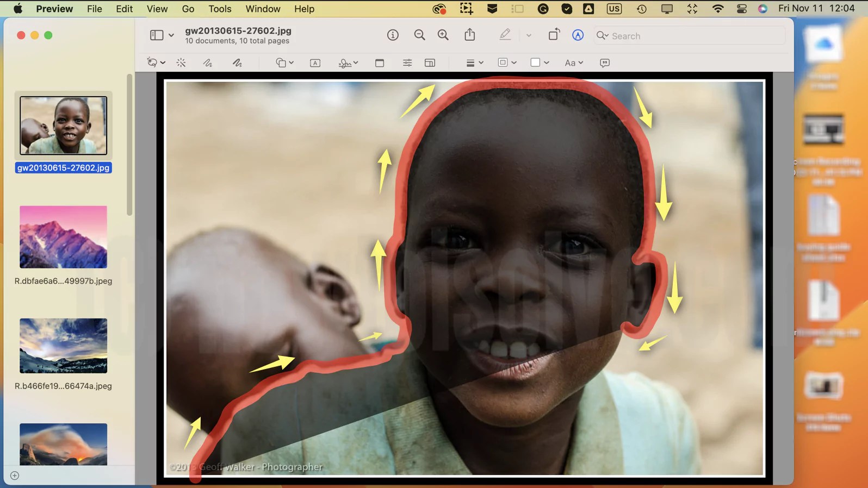Open the View menu
This screenshot has height=488, width=868.
pyautogui.click(x=157, y=9)
